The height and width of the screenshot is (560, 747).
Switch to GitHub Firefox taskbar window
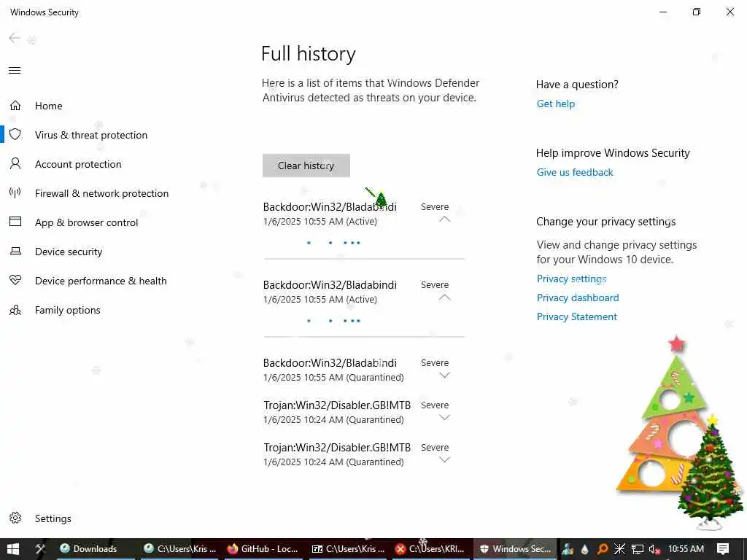263,549
